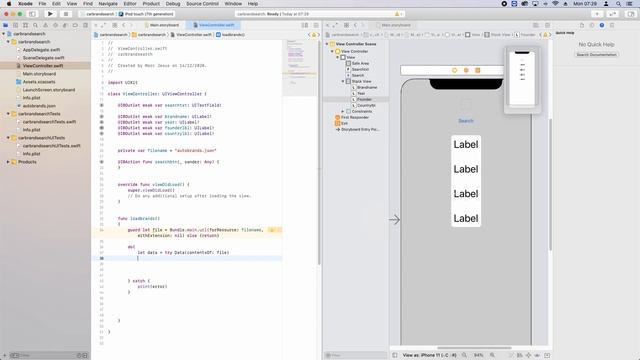Expand the Constraints item in outline
This screenshot has height=360, width=640.
click(x=343, y=111)
